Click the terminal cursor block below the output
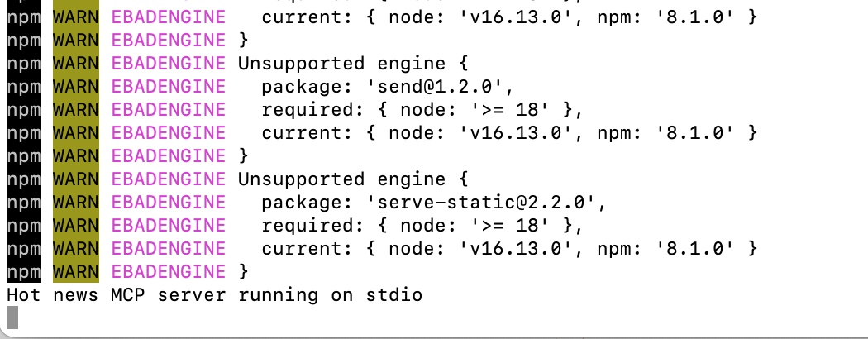 tap(12, 318)
